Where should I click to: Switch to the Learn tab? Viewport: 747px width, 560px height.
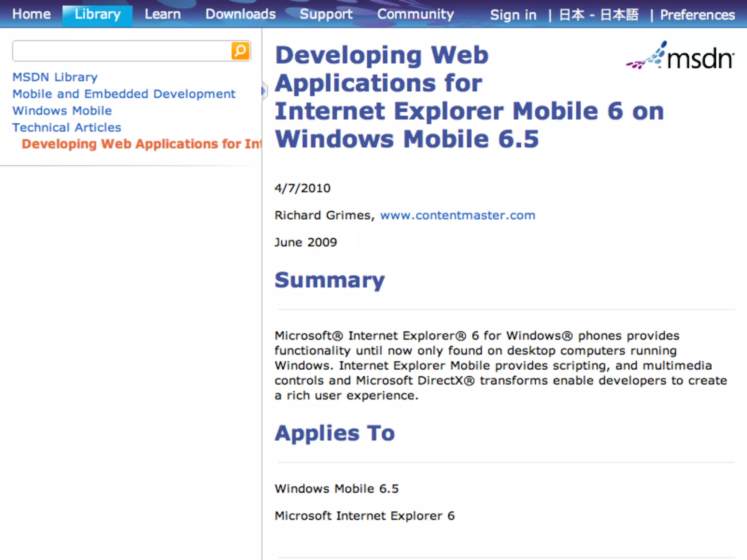tap(163, 14)
